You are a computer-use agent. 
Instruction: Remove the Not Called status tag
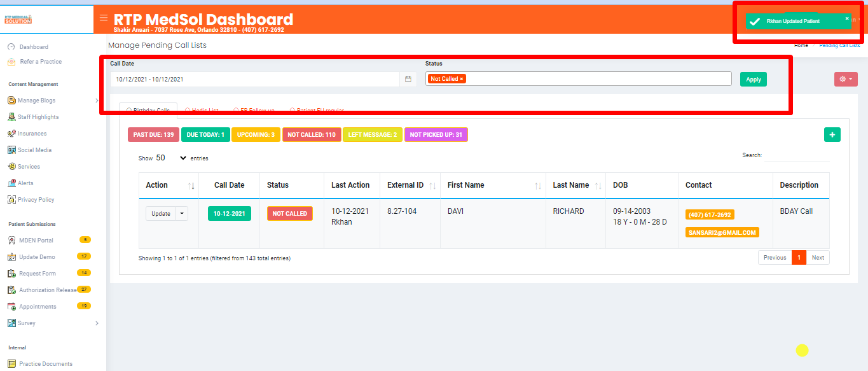[462, 79]
